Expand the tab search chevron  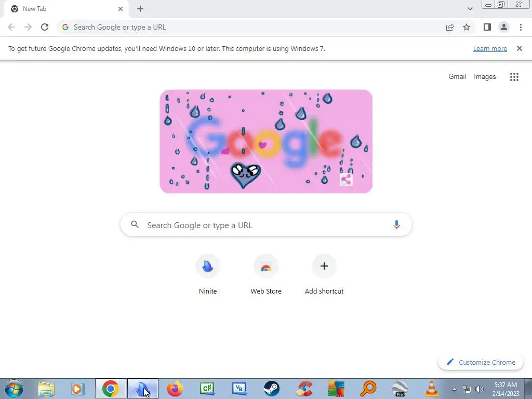[470, 9]
